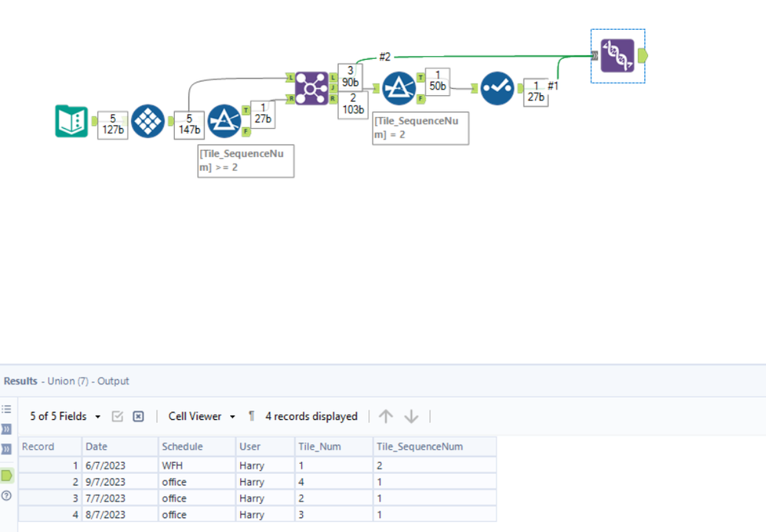766x532 pixels.
Task: Select the Tile tool icon
Action: tap(148, 121)
